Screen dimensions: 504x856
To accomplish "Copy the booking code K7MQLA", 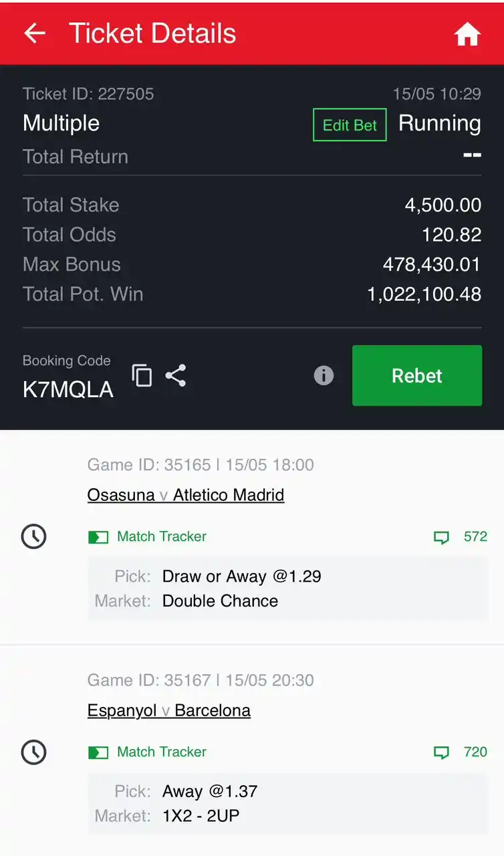I will [142, 375].
